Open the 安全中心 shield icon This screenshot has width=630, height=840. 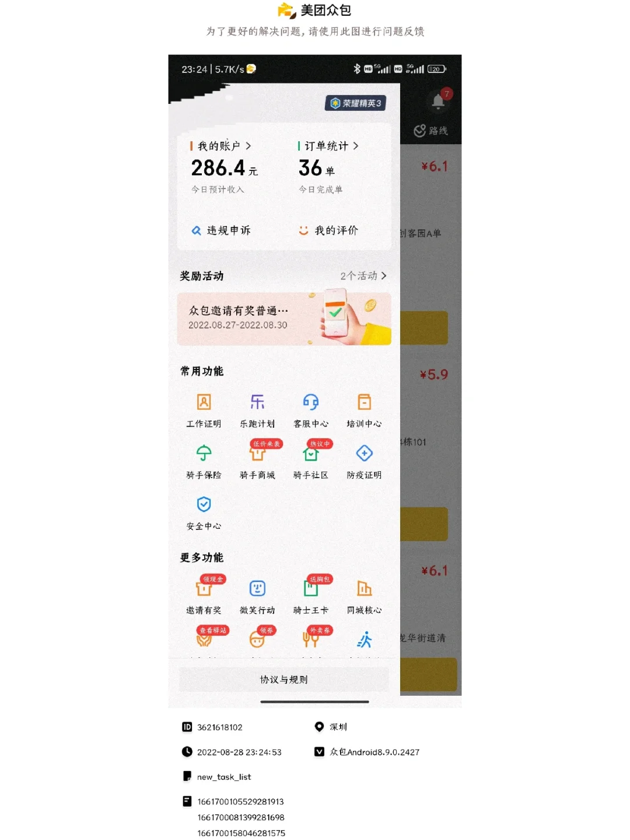click(204, 504)
